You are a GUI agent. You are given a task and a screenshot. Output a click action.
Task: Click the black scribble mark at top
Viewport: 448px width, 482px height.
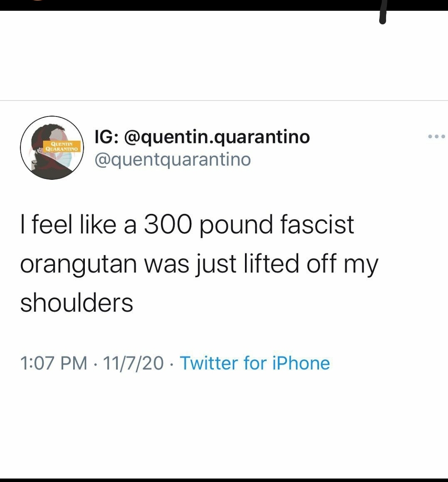point(383,12)
